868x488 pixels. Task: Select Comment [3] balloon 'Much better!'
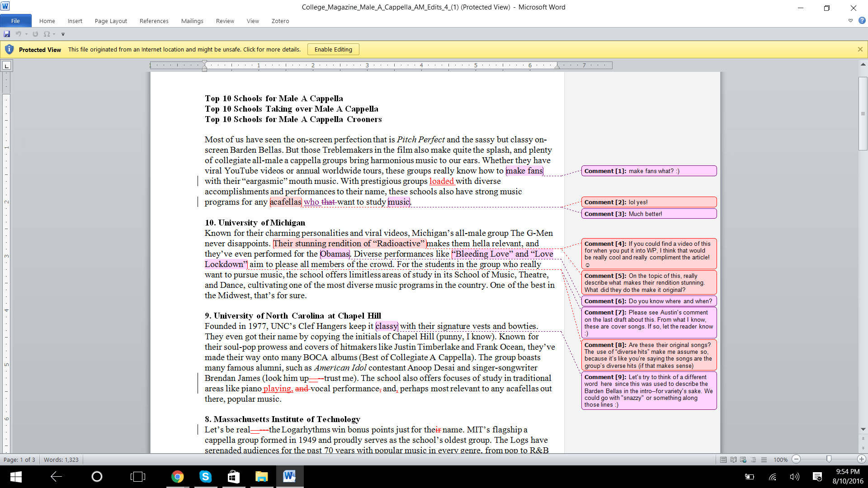649,214
